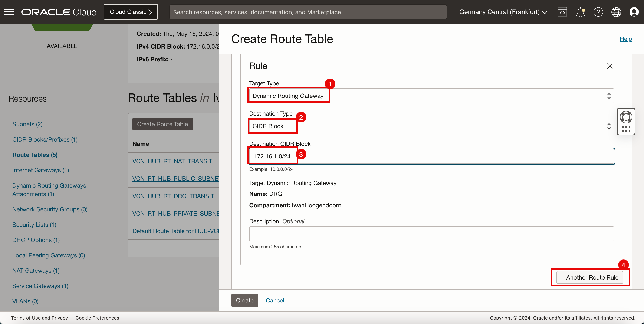Click Cancel to dismiss route table dialog
This screenshot has width=644, height=324.
[x=275, y=300]
